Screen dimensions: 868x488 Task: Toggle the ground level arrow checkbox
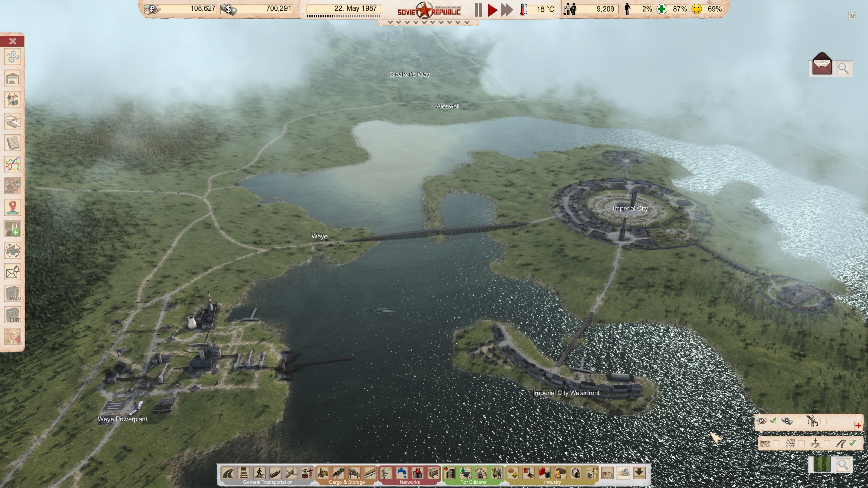pos(827,443)
